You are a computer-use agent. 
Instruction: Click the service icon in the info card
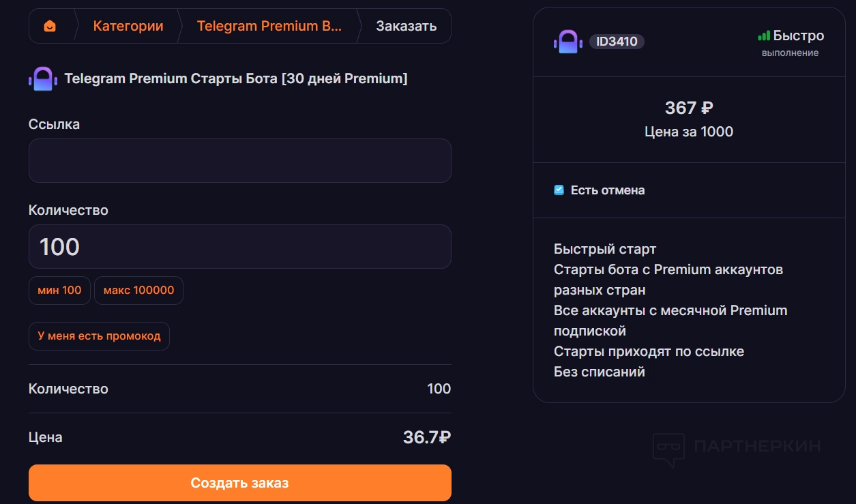567,42
